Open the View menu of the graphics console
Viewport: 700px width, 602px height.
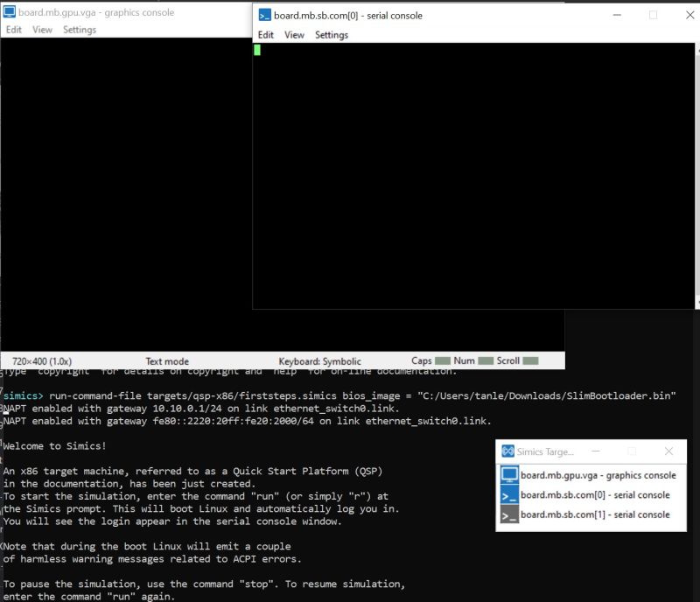42,29
